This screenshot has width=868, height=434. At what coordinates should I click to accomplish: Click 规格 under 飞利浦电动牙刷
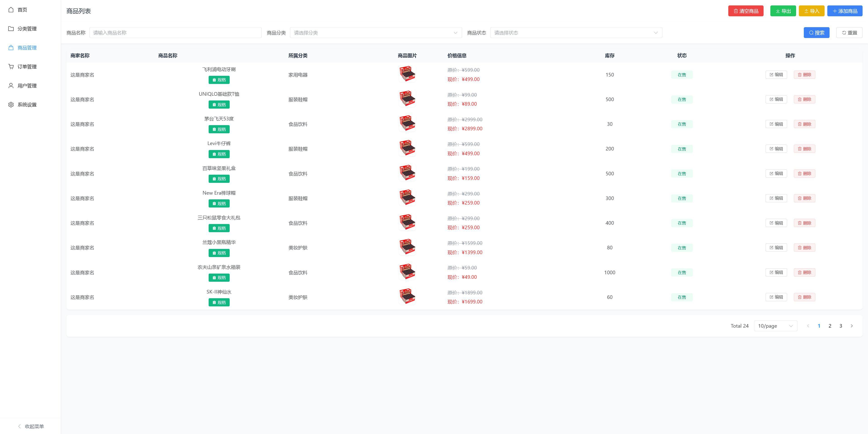point(219,80)
